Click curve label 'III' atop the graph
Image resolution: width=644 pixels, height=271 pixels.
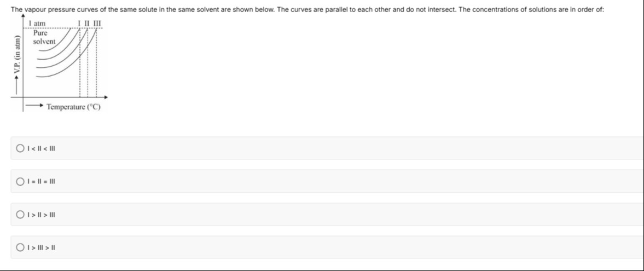point(97,23)
